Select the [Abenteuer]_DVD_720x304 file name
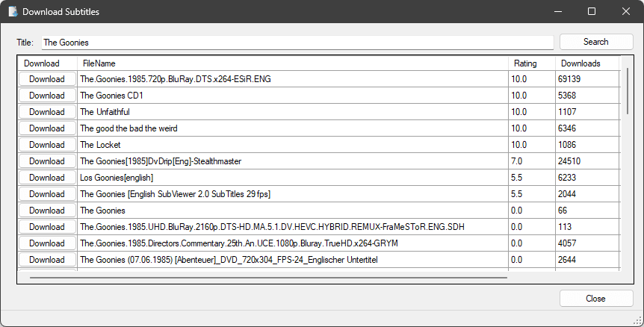Viewport: 644px width, 327px height. point(229,260)
